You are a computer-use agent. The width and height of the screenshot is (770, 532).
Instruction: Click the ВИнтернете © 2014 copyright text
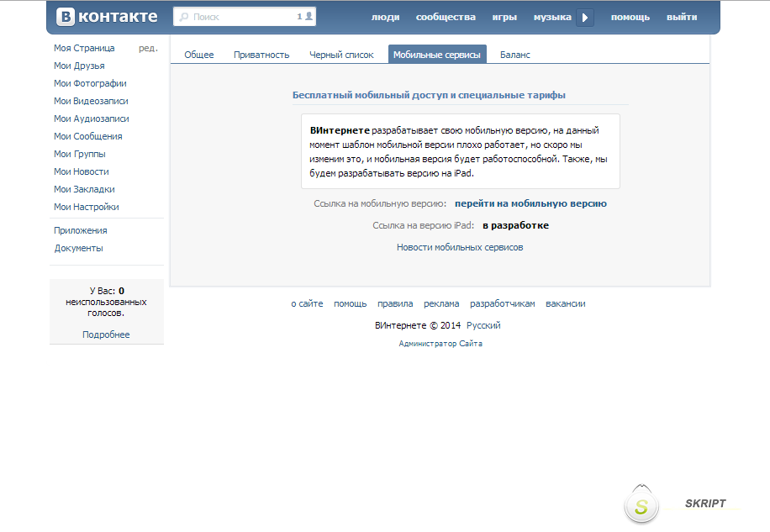click(x=418, y=325)
